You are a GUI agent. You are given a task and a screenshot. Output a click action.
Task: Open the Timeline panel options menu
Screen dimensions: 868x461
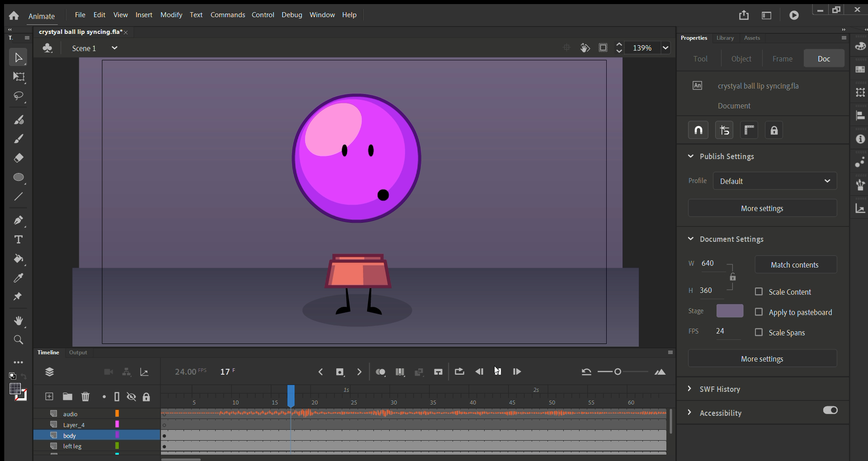[x=670, y=353]
